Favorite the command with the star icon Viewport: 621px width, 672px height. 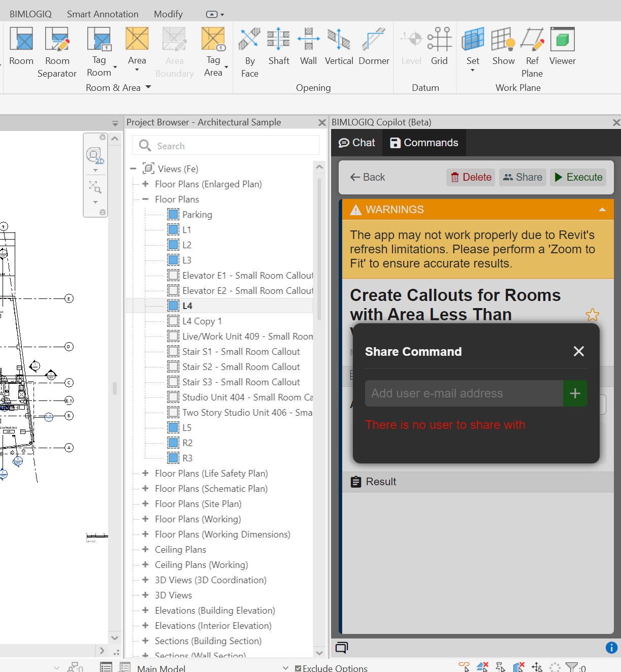(592, 315)
